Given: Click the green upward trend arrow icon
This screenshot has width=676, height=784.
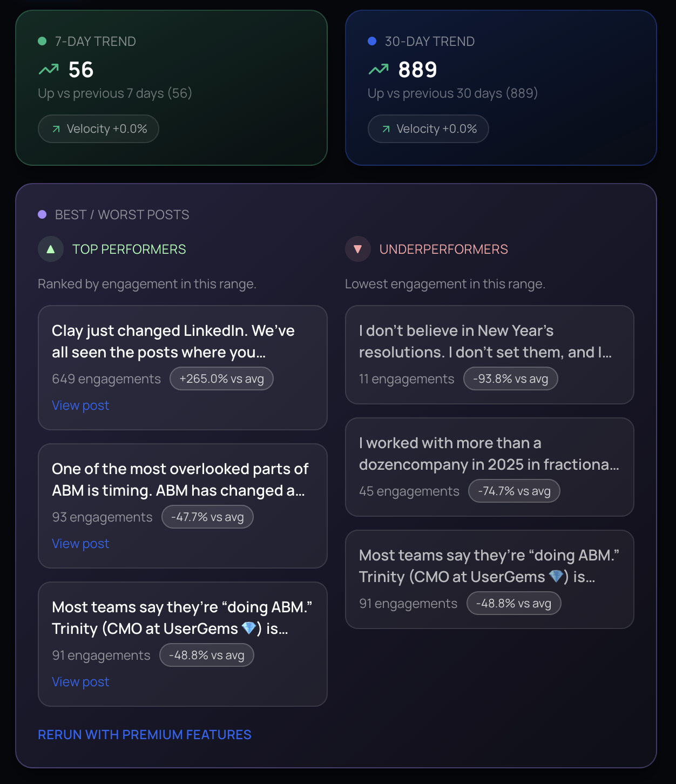Looking at the screenshot, I should (x=50, y=69).
